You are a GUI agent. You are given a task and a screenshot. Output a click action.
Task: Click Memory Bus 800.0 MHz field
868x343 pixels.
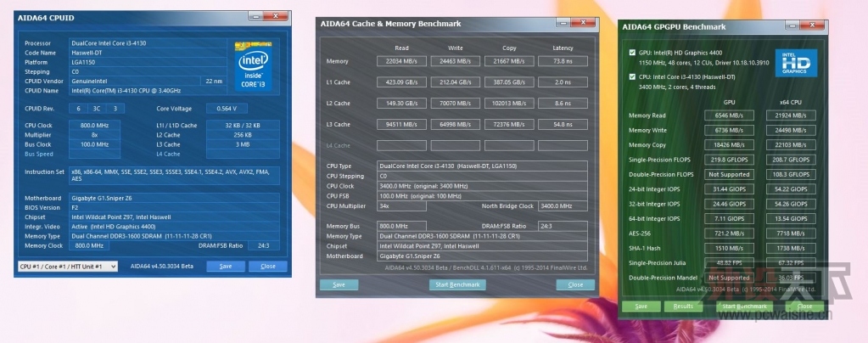401,226
